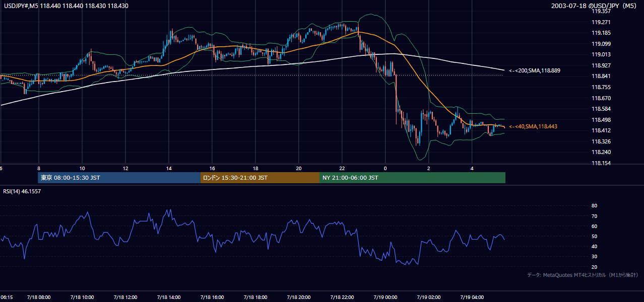Click the 7/18 18:00 date label

click(x=255, y=297)
